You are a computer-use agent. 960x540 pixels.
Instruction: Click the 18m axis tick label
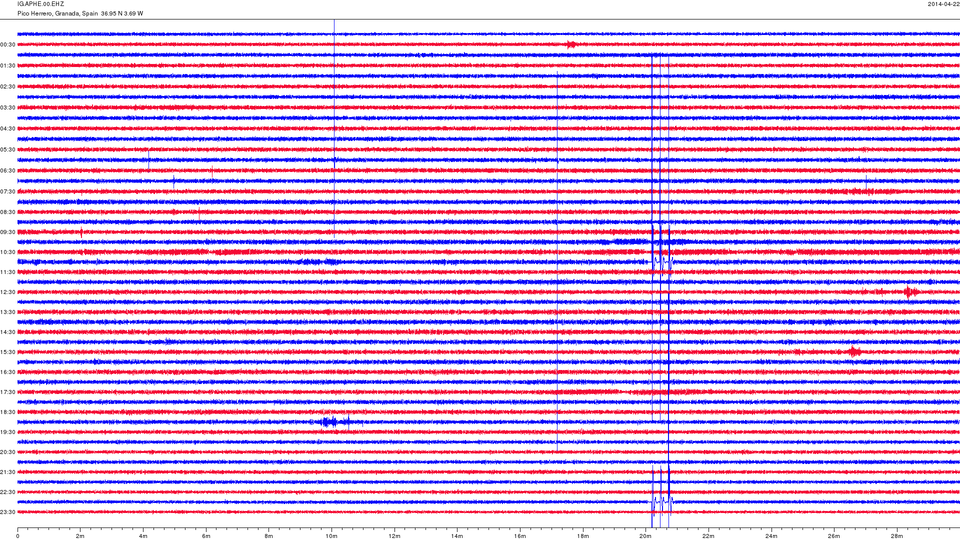point(582,536)
